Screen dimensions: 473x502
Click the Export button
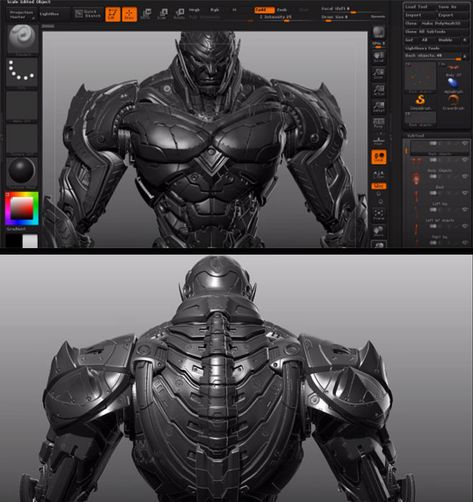[x=446, y=15]
